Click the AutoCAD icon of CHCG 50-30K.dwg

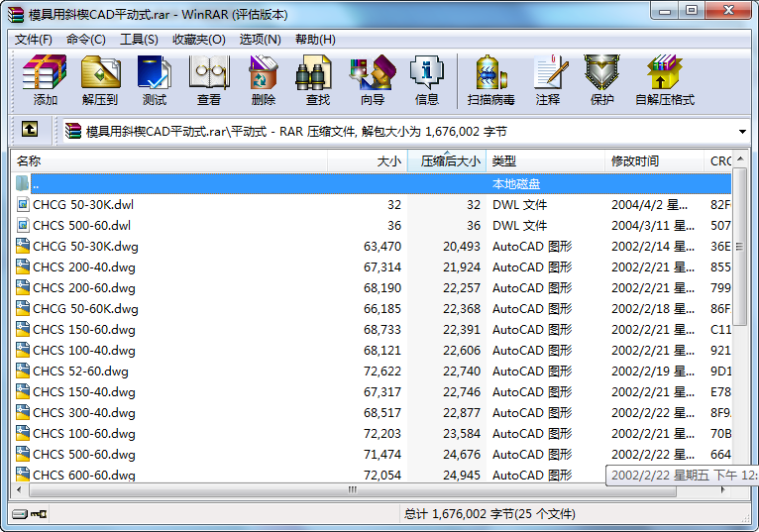tap(23, 246)
